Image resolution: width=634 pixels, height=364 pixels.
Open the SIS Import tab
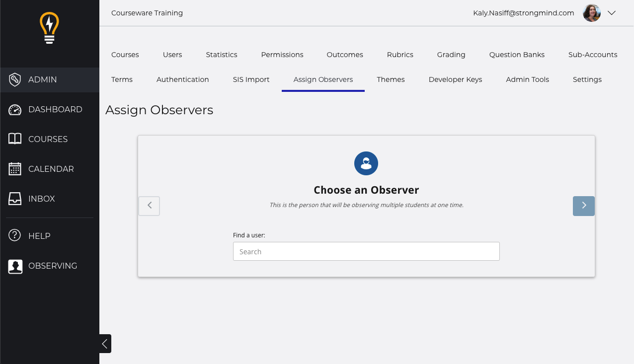tap(251, 79)
